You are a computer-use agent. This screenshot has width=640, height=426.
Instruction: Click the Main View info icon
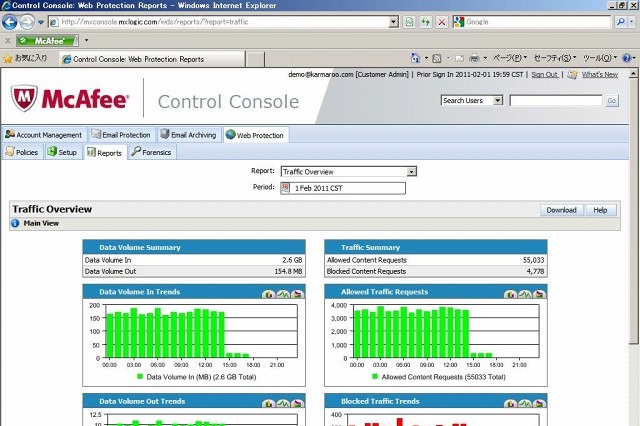[x=15, y=223]
